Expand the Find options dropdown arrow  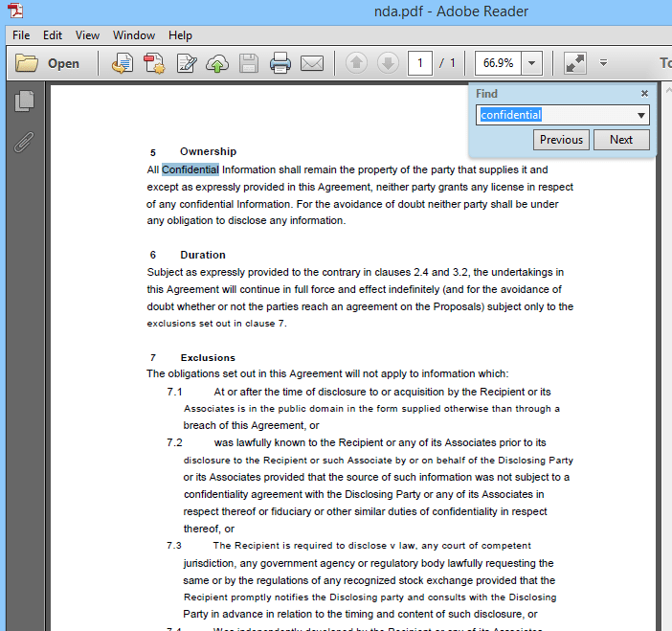(x=641, y=115)
